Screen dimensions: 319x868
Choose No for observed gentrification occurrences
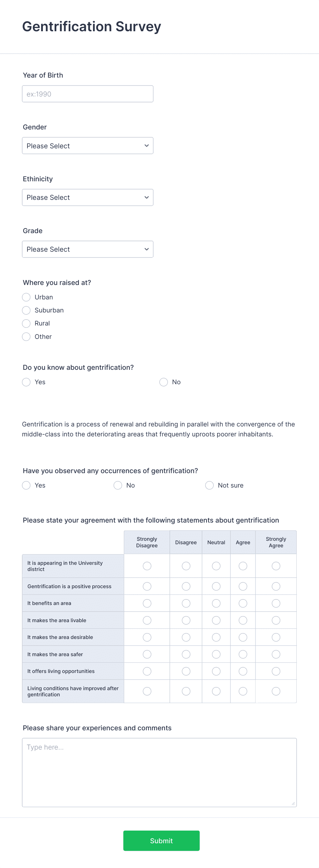tap(118, 486)
